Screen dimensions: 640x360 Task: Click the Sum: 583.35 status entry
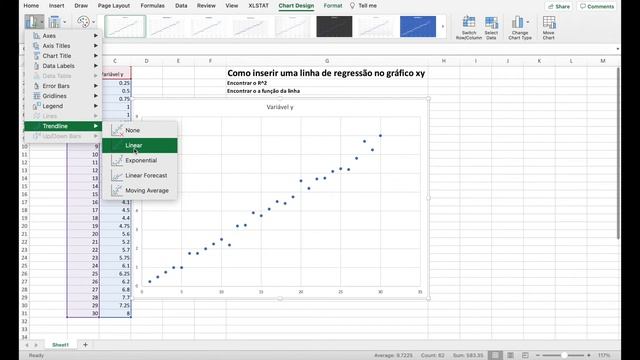[468, 355]
